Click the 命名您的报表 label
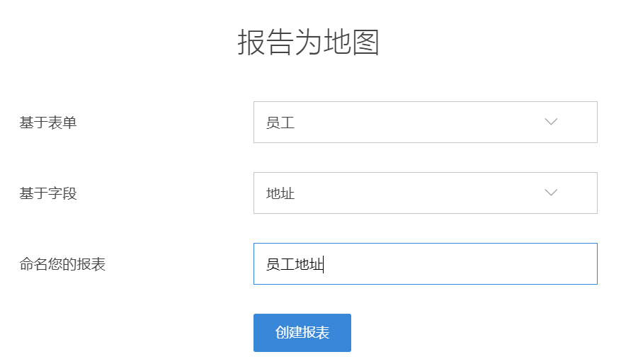Viewport: 621px width, 364px height. (x=62, y=264)
